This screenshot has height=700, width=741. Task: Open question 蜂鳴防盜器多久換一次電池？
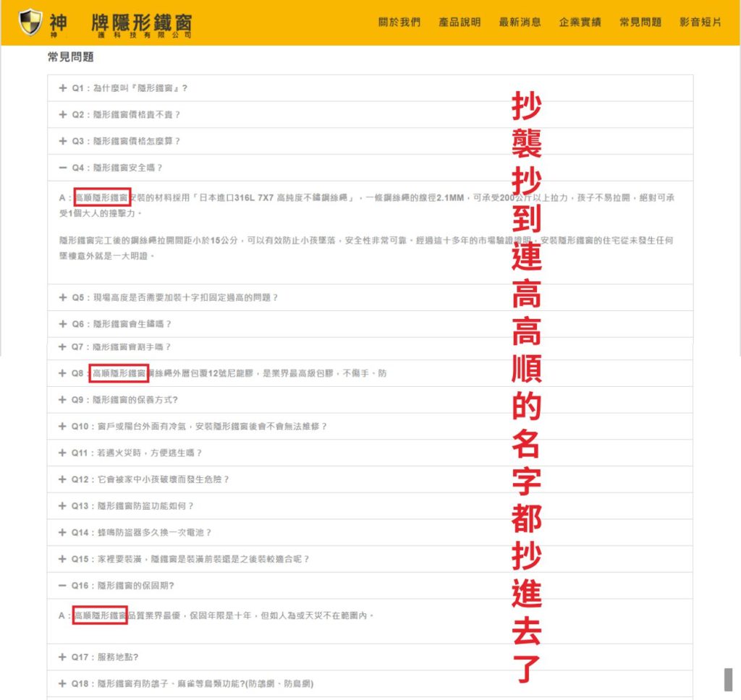pos(155,532)
